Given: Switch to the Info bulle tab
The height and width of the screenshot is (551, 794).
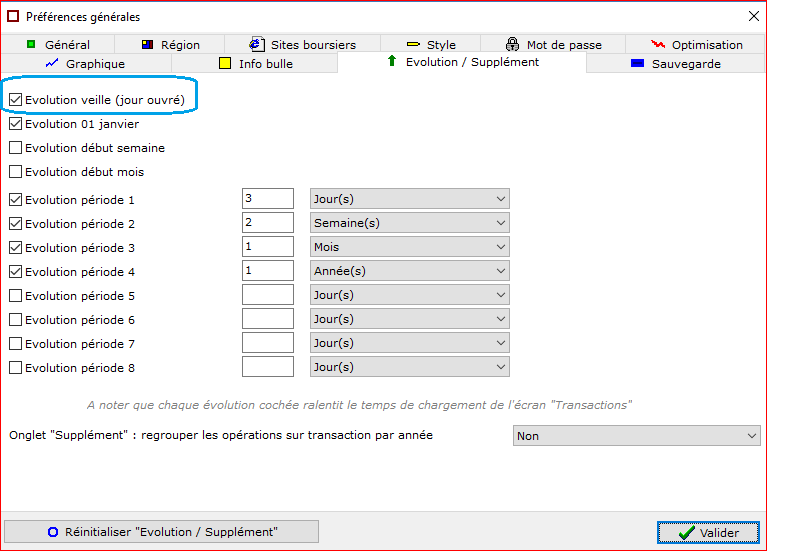Looking at the screenshot, I should point(255,64).
